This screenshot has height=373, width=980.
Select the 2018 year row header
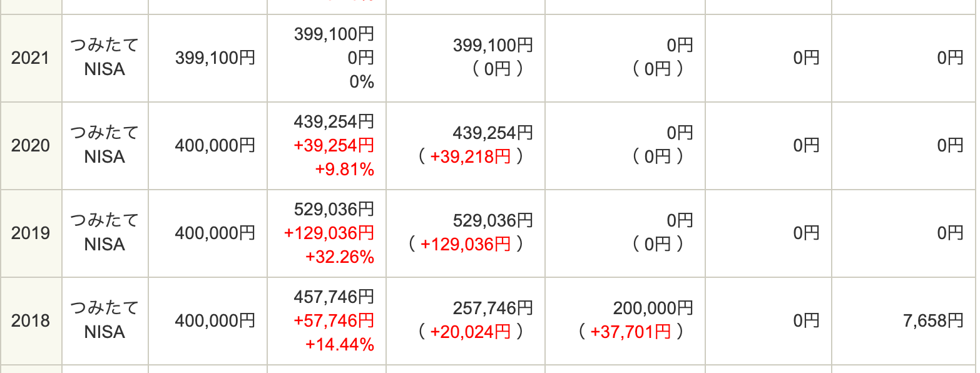coord(30,321)
